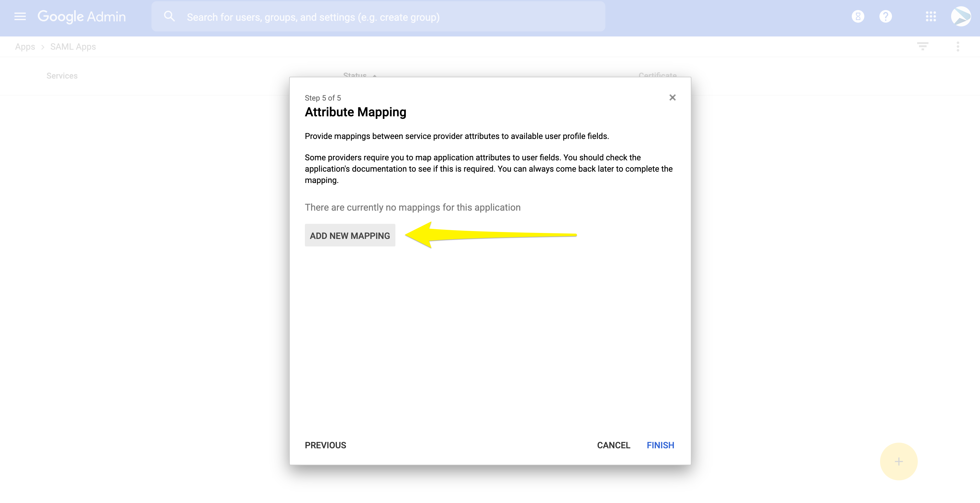Open the help question mark icon
The height and width of the screenshot is (503, 980).
coord(886,16)
